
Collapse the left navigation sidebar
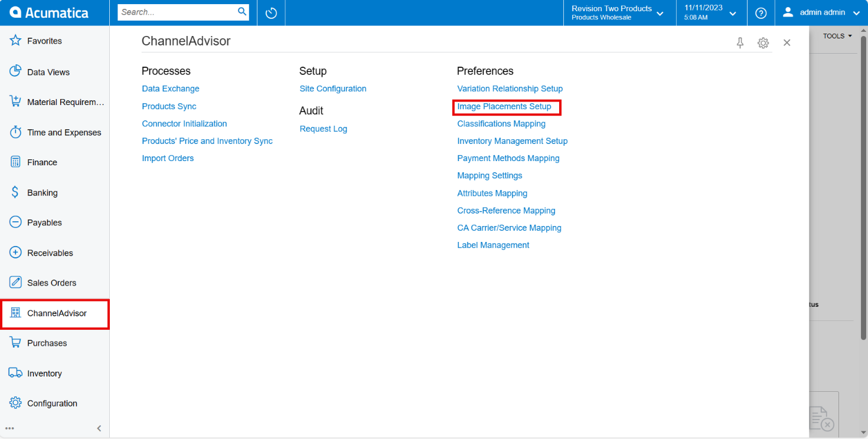click(99, 428)
